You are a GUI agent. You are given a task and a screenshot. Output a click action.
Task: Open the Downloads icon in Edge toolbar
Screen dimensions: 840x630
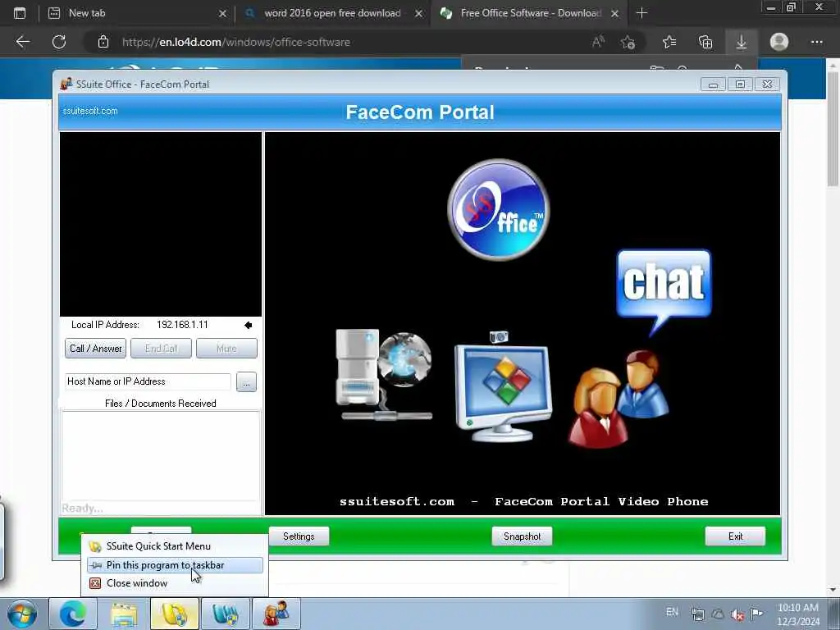click(x=741, y=42)
